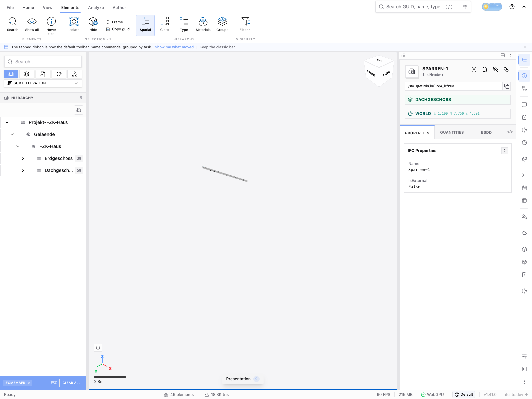
Task: Select the palette filter icon in hierarchy panel
Action: (59, 74)
